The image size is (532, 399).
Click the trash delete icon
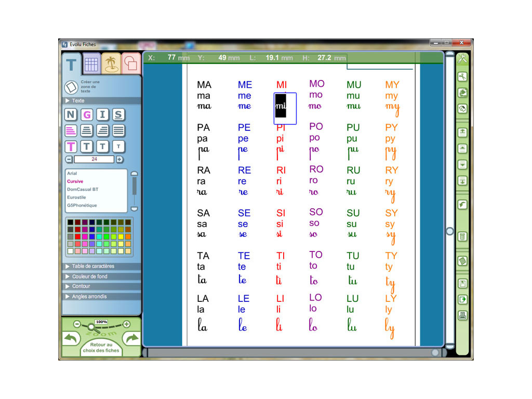pyautogui.click(x=462, y=237)
